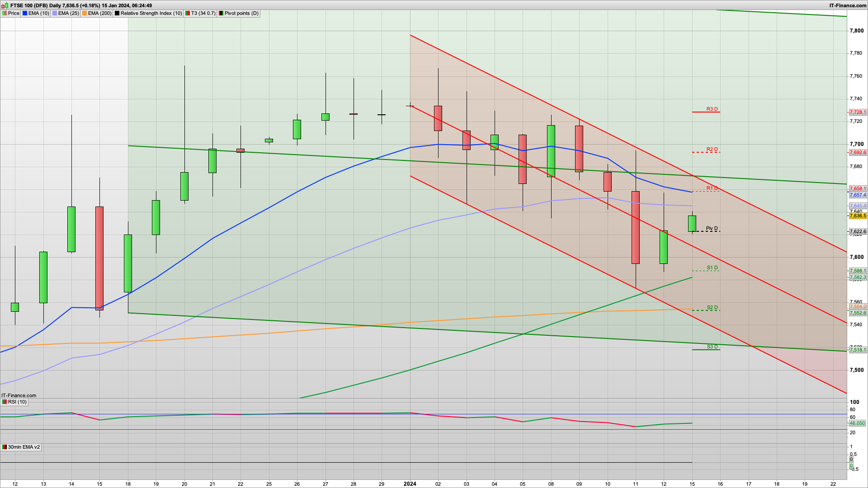Click the 11 date label on time axis
The height and width of the screenshot is (488, 868).
635,483
